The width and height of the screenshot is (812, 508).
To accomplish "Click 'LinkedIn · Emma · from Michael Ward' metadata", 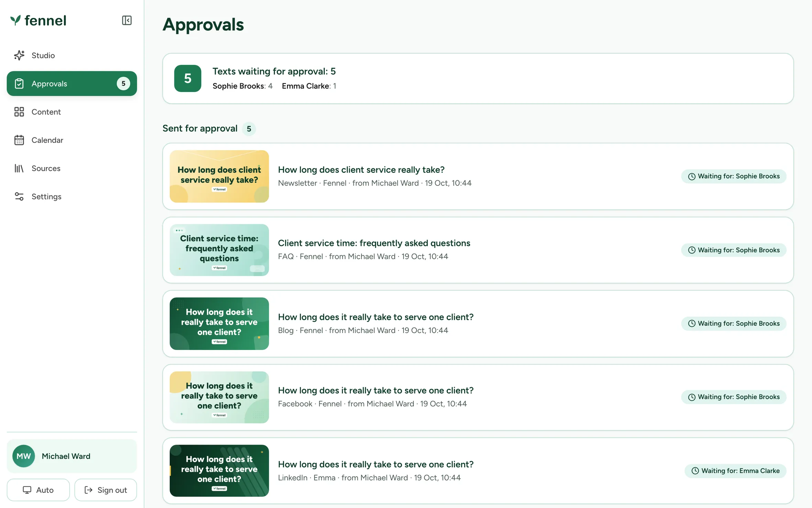I will 343,478.
